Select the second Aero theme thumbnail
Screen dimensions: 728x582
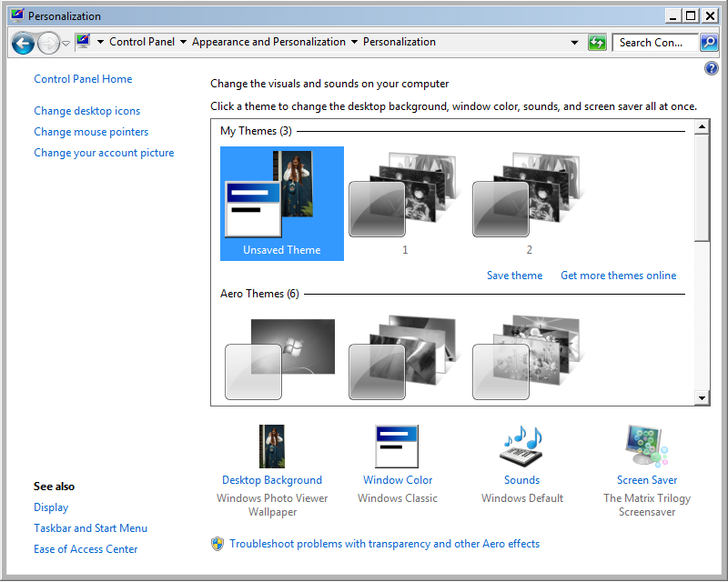pyautogui.click(x=403, y=356)
